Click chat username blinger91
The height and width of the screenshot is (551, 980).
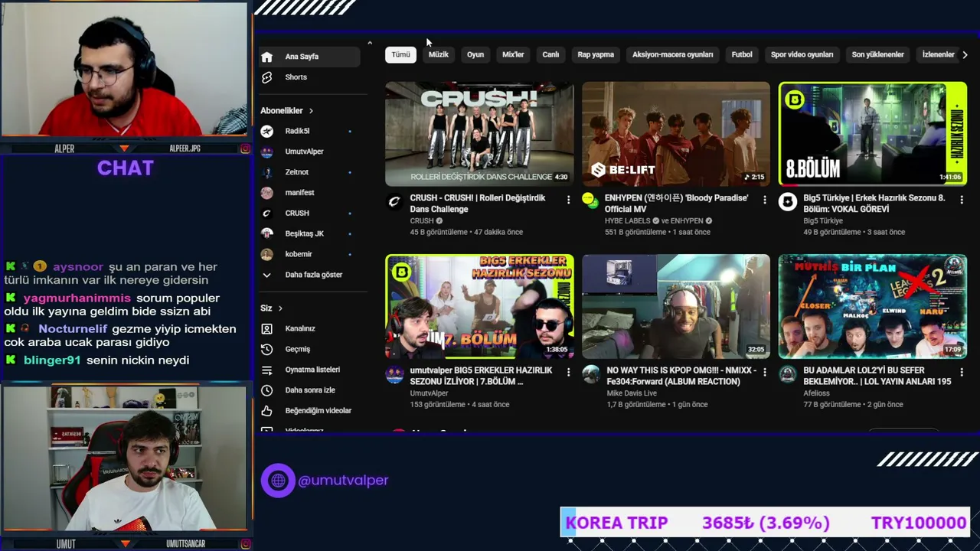[x=52, y=360]
